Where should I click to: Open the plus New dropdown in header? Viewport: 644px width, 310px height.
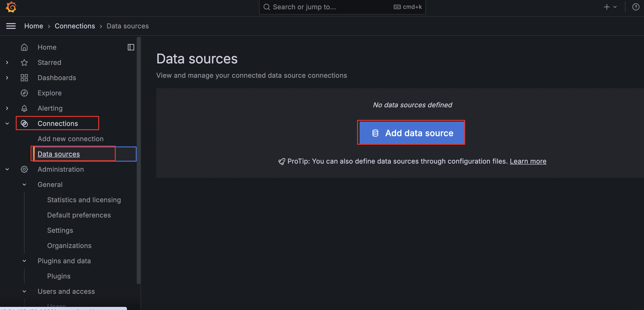609,7
